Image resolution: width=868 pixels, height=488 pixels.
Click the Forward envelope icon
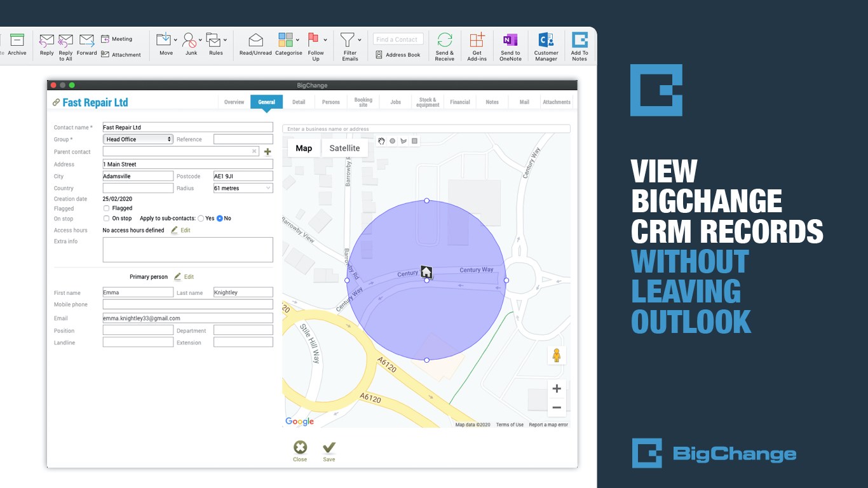point(86,41)
